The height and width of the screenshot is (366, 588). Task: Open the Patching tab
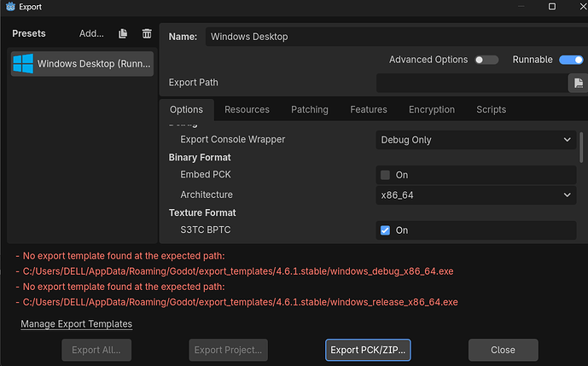point(310,109)
